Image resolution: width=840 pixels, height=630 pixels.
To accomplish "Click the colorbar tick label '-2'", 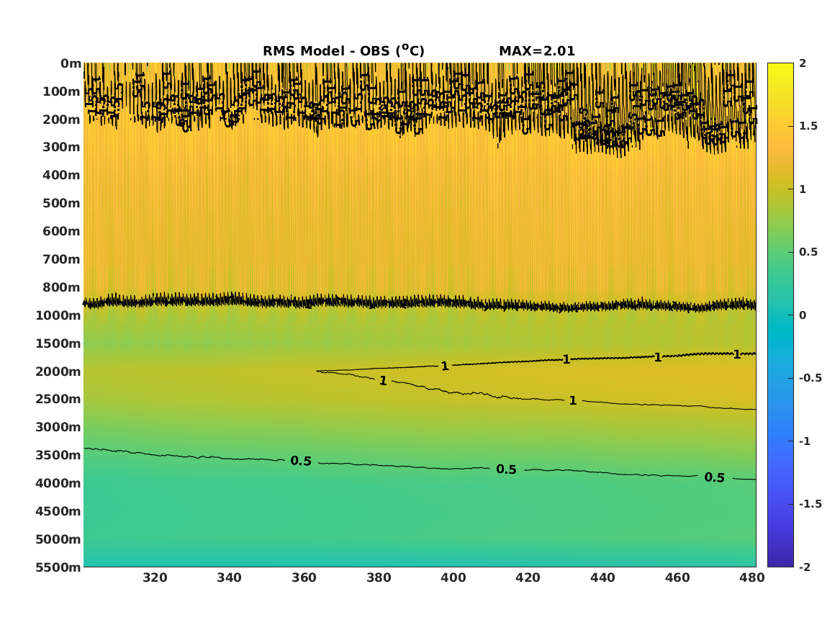I will tap(805, 567).
